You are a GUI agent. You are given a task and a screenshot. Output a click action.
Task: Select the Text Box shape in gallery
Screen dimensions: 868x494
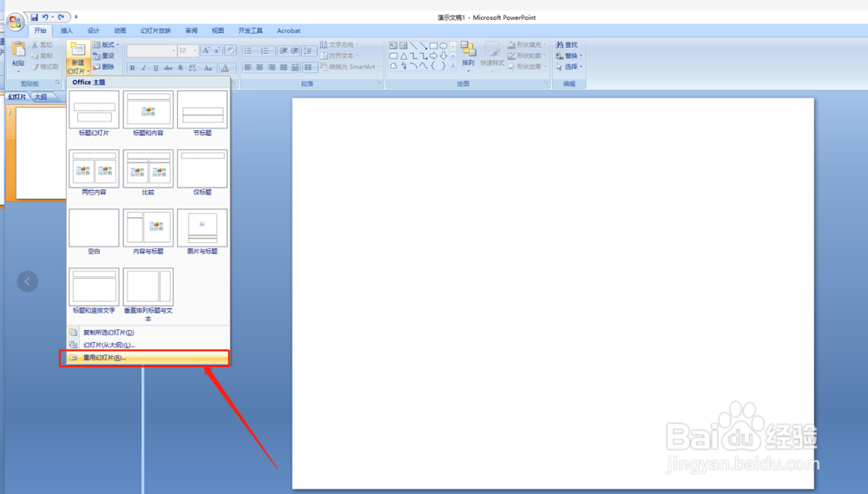393,45
